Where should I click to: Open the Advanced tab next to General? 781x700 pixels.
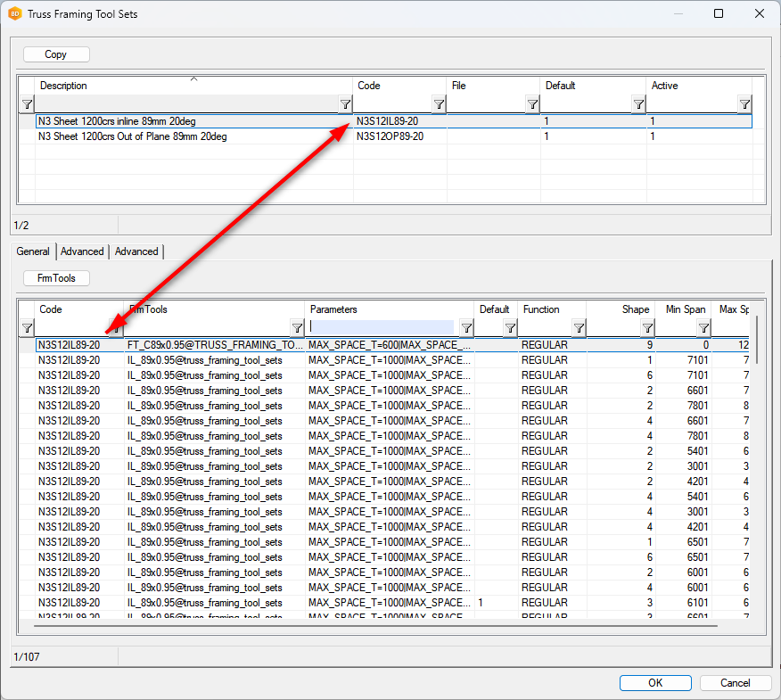click(82, 251)
